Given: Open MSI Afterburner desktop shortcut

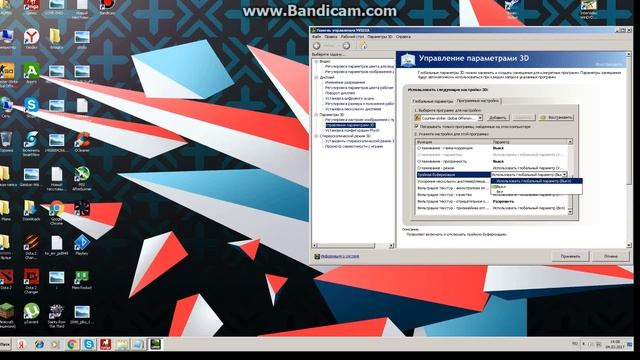Looking at the screenshot, I should pyautogui.click(x=82, y=178).
